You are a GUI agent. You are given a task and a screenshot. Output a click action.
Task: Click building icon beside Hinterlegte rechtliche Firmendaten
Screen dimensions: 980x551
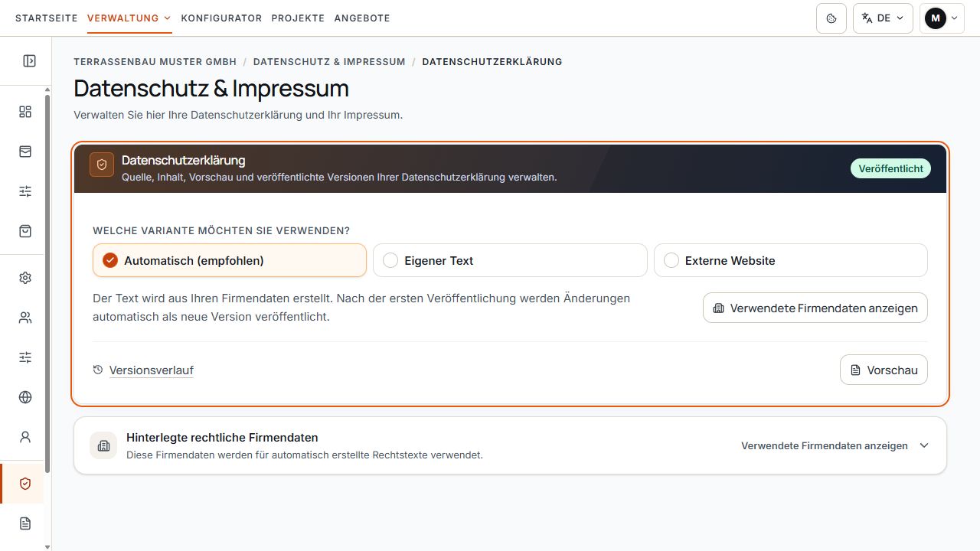click(x=103, y=445)
